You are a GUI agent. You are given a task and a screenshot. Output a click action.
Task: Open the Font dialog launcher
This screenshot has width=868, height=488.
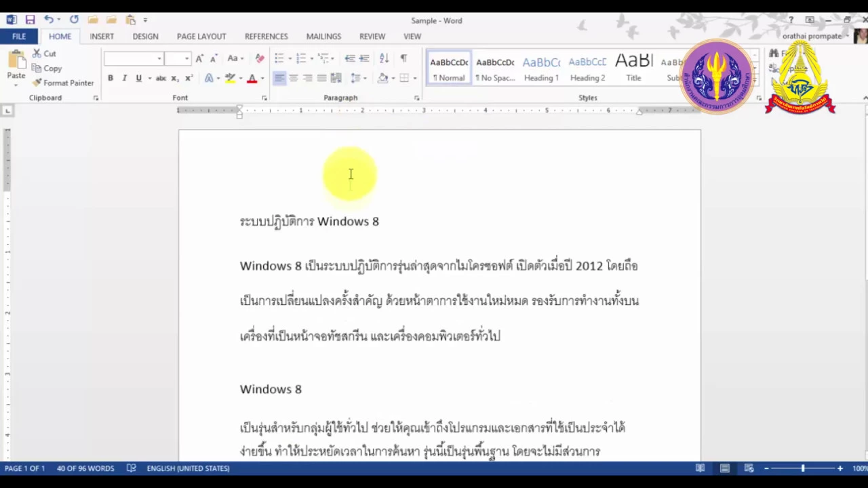[264, 98]
